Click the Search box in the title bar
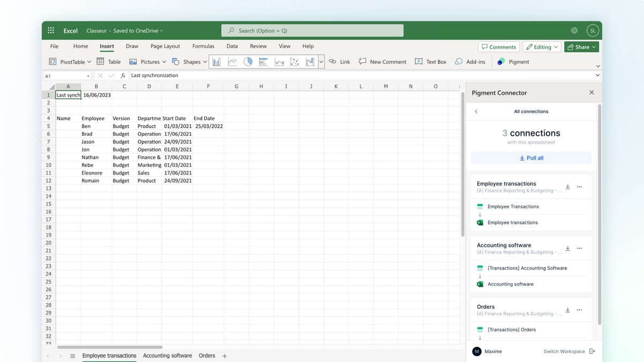The width and height of the screenshot is (644, 362). click(312, 31)
